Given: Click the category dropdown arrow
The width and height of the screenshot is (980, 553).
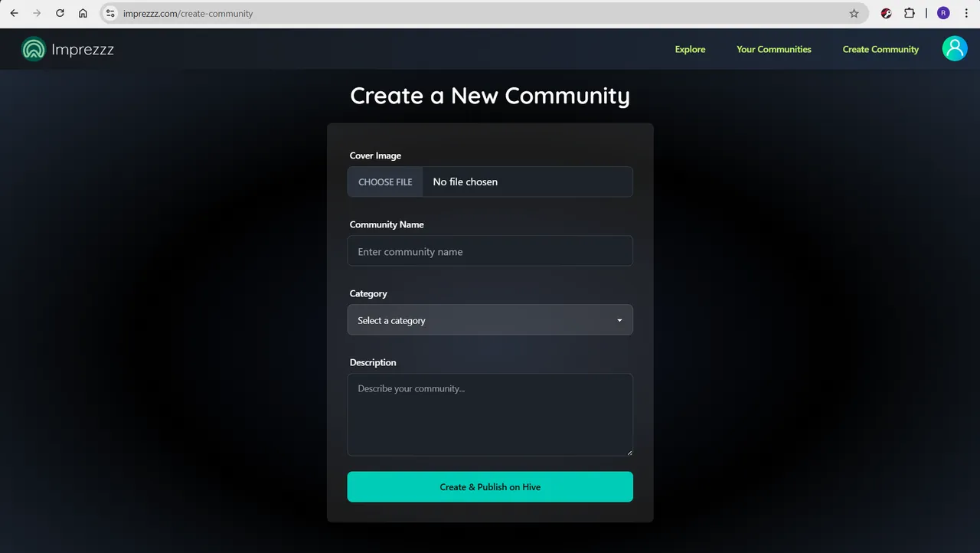Looking at the screenshot, I should point(619,320).
